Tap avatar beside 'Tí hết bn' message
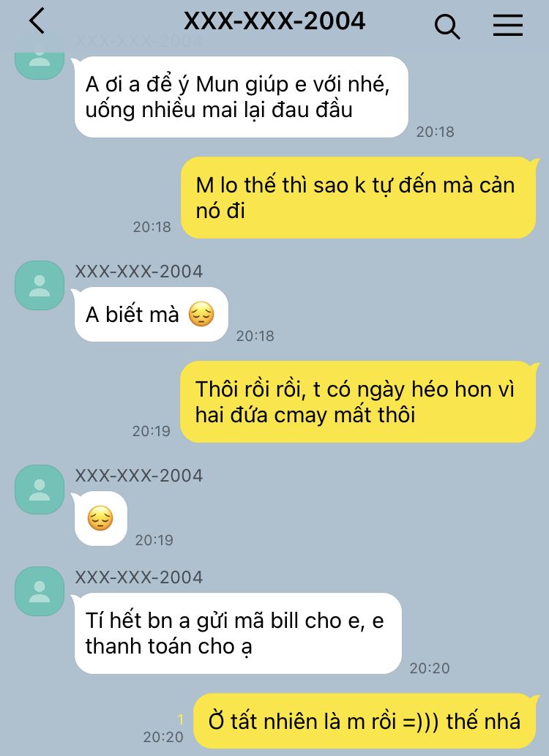The height and width of the screenshot is (756, 549). [x=40, y=591]
